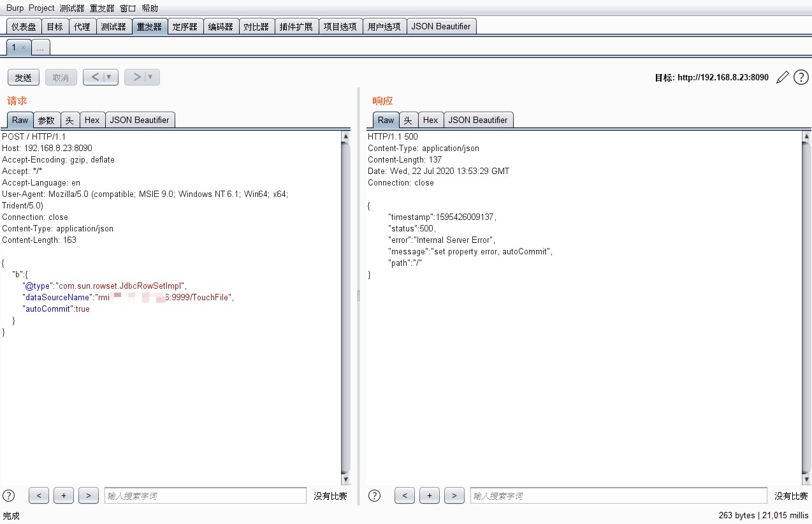
Task: Click request search next match button
Action: [89, 495]
